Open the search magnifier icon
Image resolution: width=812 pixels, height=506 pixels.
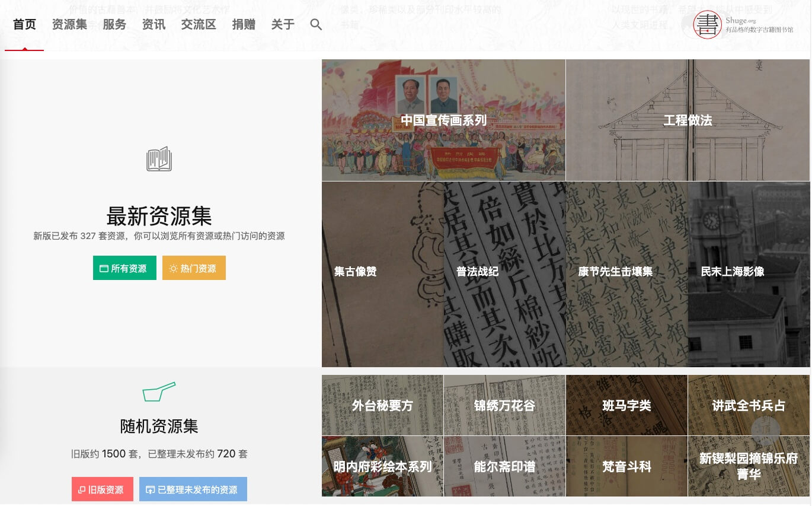pyautogui.click(x=316, y=24)
